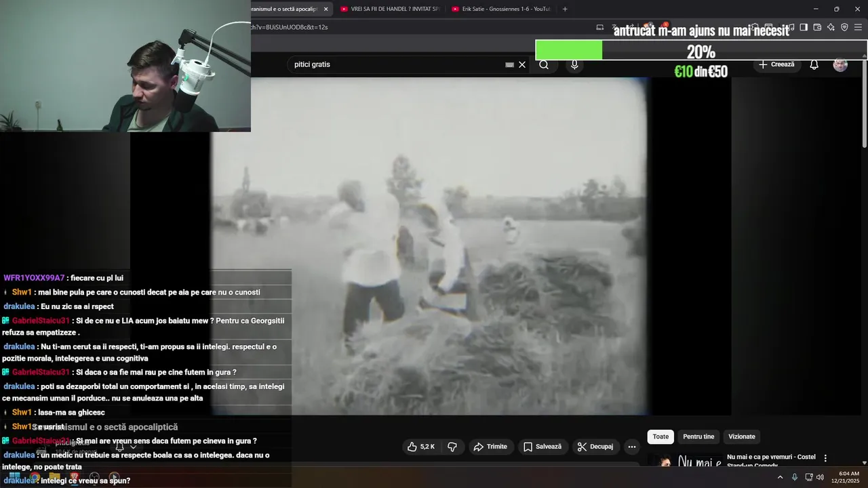868x488 pixels.
Task: Click the 'Trimite' share button
Action: coord(490,447)
